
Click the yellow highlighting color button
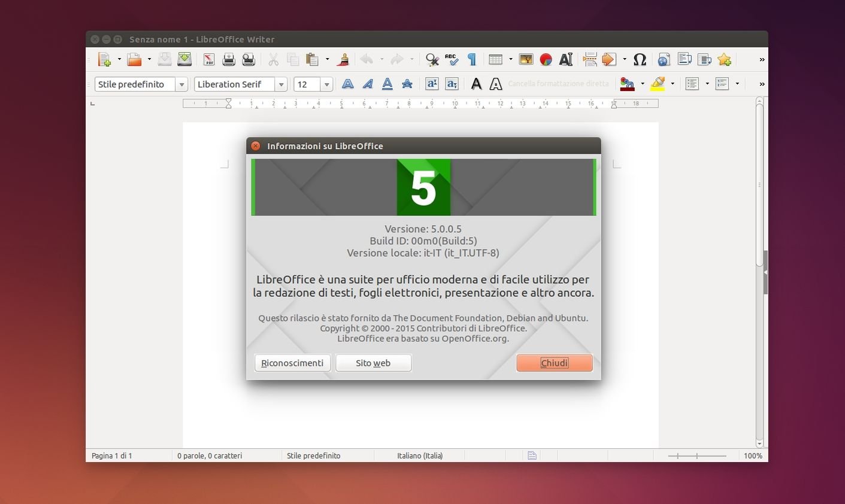pos(658,84)
